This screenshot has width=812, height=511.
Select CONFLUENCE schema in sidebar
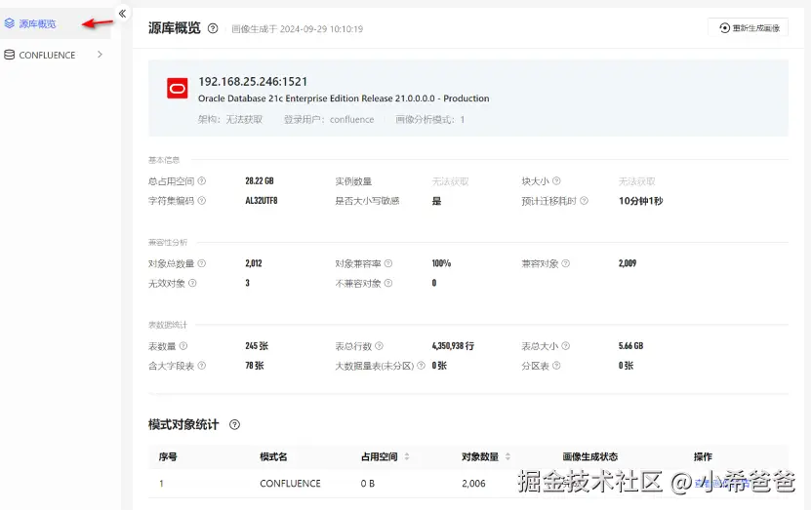pos(47,55)
